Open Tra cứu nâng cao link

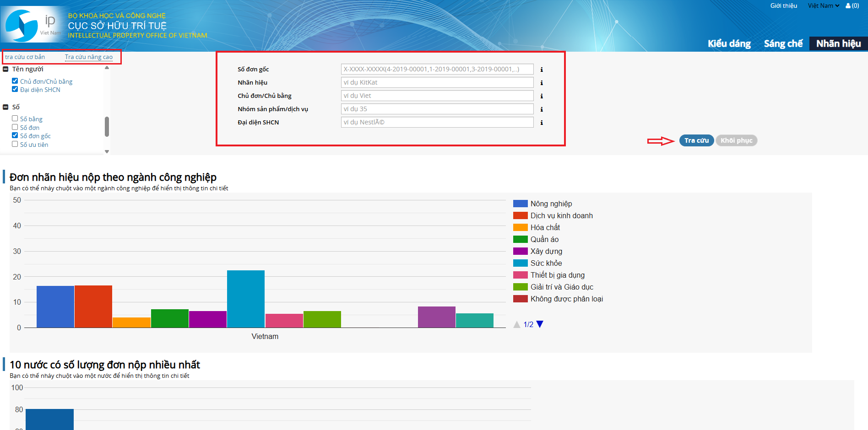(89, 57)
